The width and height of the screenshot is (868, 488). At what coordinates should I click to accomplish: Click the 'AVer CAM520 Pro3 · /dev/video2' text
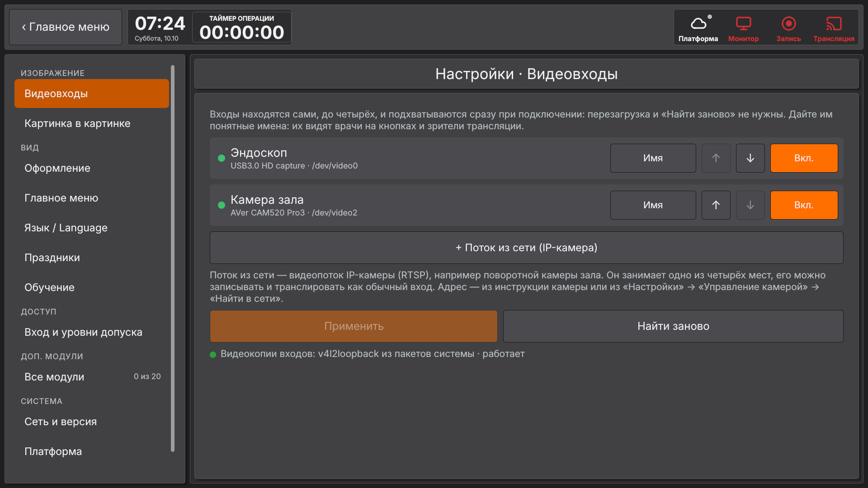294,213
